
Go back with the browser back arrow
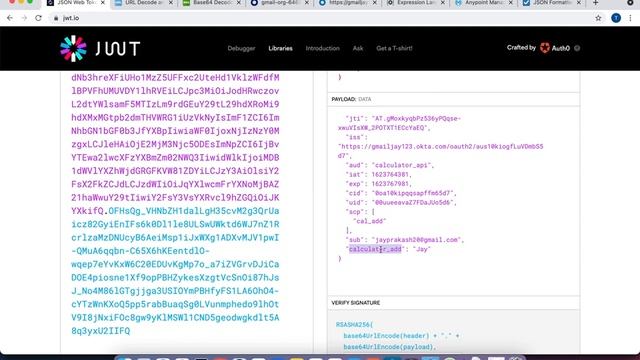click(10, 18)
